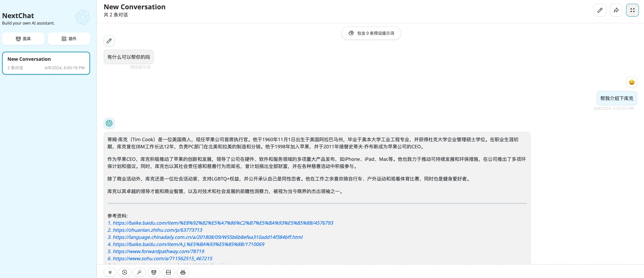Click the magic wand prompt icon

point(139,272)
